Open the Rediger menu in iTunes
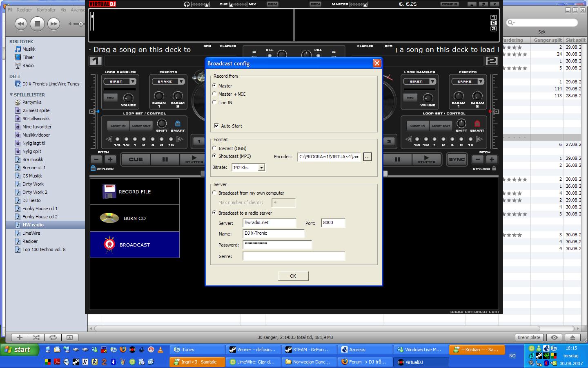 coord(24,10)
